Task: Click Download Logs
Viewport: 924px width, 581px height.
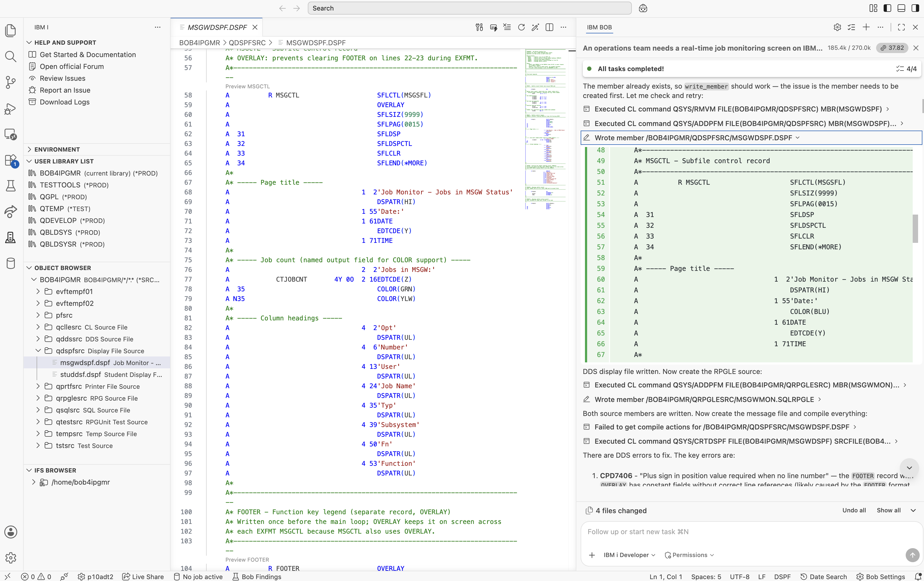Action: [65, 102]
